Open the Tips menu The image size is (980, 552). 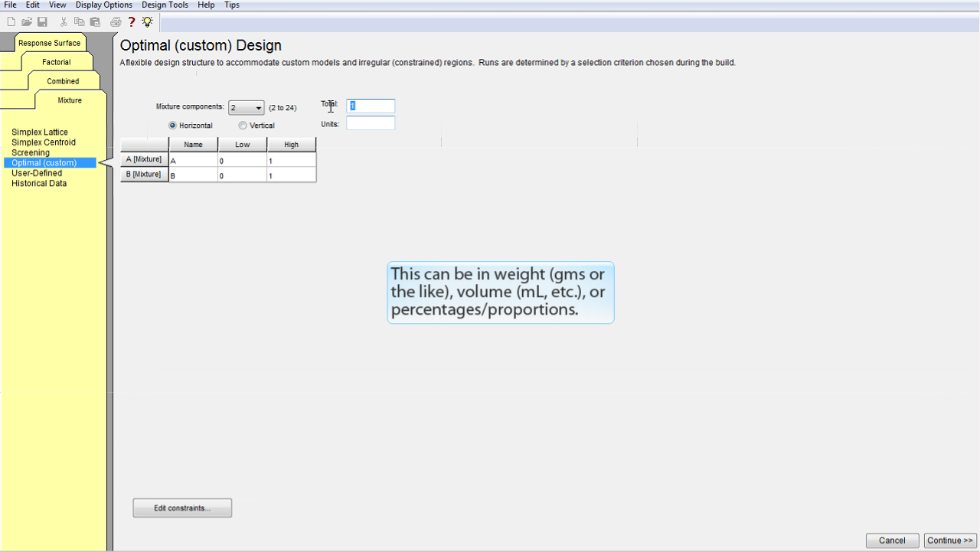pos(232,5)
